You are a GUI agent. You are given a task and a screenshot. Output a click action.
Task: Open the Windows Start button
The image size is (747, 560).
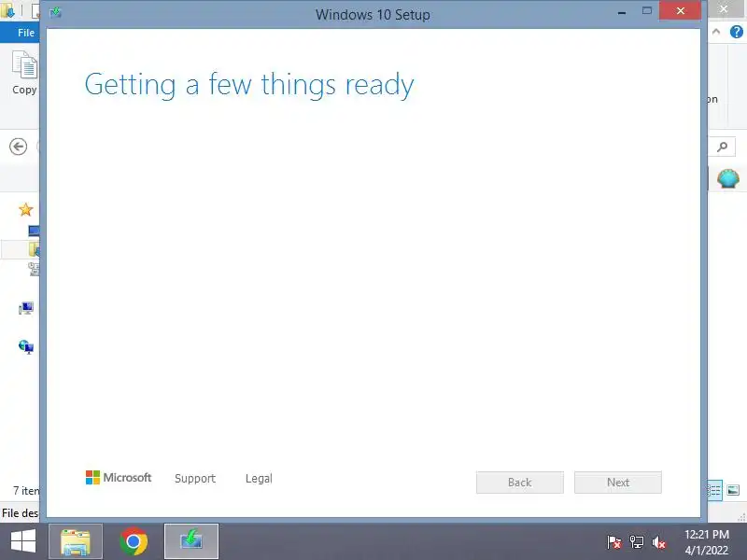coord(22,541)
